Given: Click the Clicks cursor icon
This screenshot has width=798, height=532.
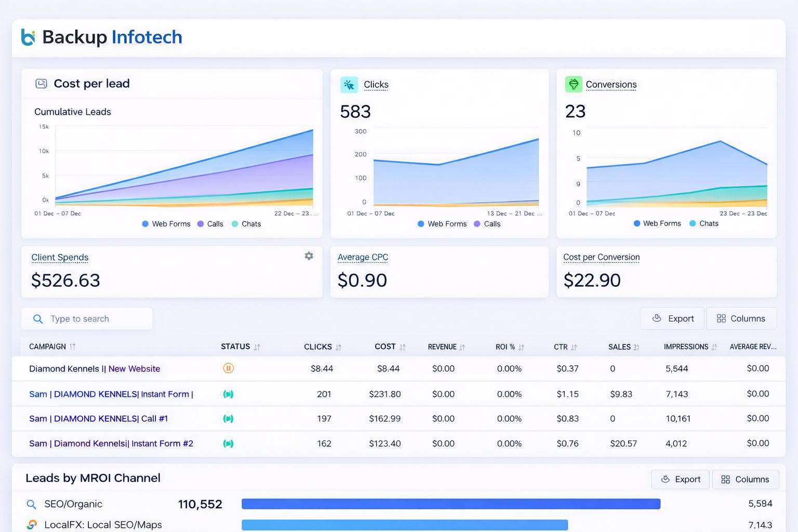Looking at the screenshot, I should (x=349, y=85).
